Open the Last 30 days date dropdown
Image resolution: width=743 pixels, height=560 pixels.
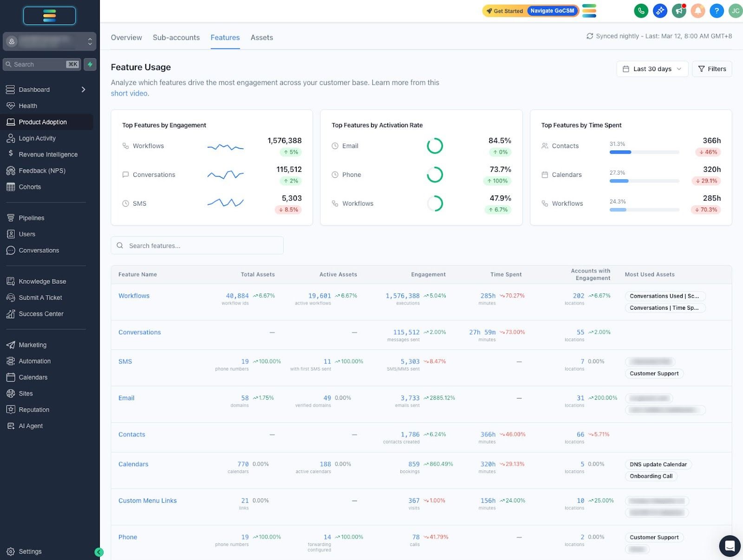coord(652,69)
